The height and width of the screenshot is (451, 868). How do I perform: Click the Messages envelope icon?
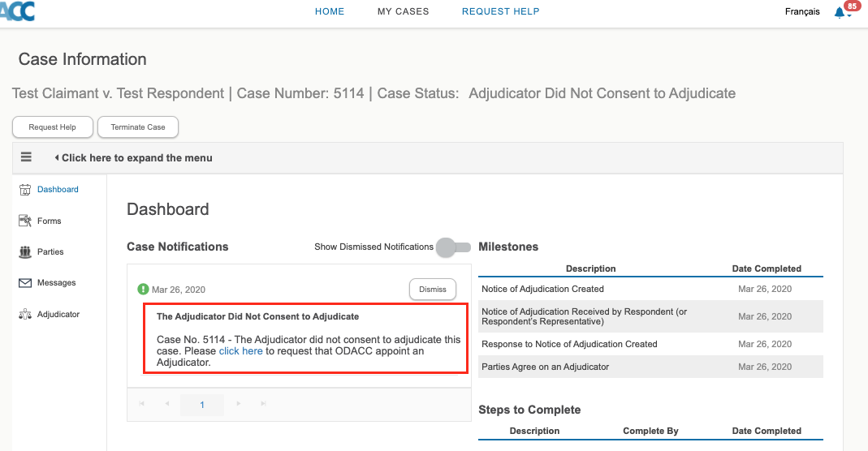(24, 283)
